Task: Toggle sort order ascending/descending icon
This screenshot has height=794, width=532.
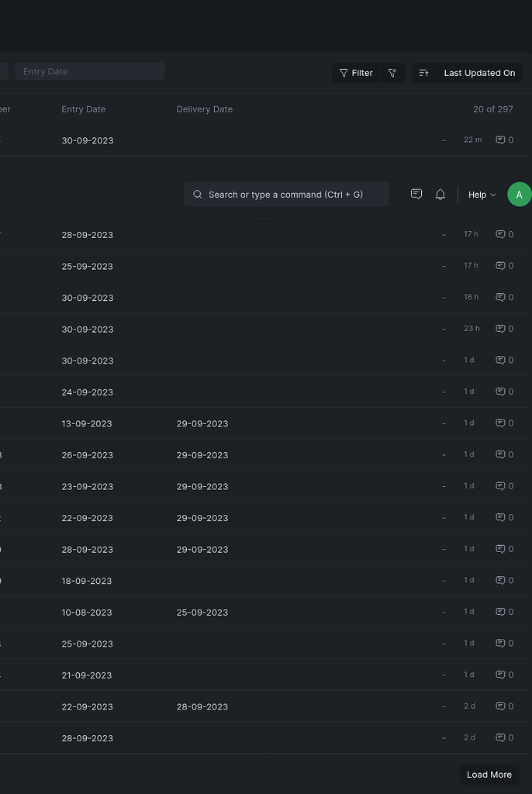Action: (x=423, y=73)
